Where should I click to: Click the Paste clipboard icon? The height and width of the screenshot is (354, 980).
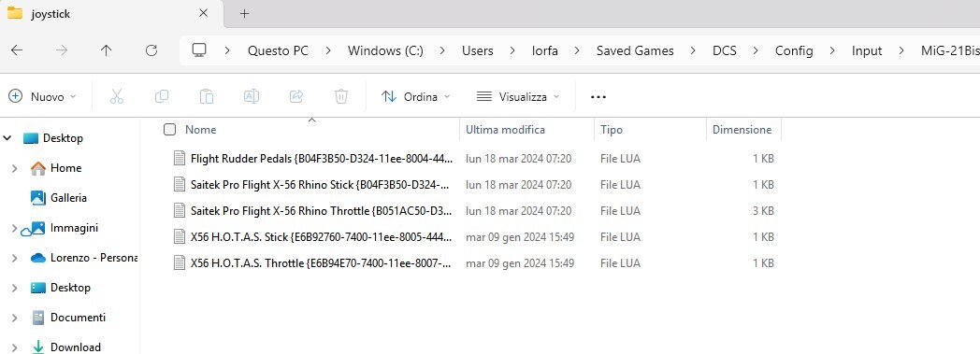point(207,96)
